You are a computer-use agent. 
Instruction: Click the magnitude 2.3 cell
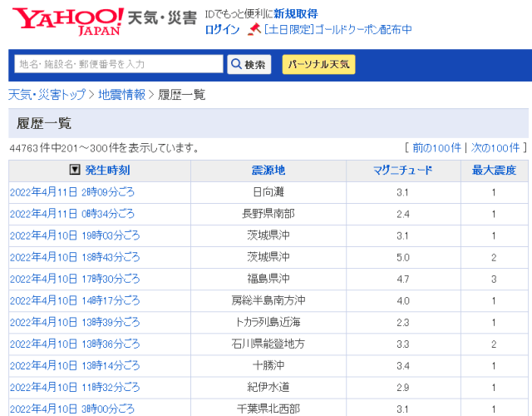click(x=403, y=323)
